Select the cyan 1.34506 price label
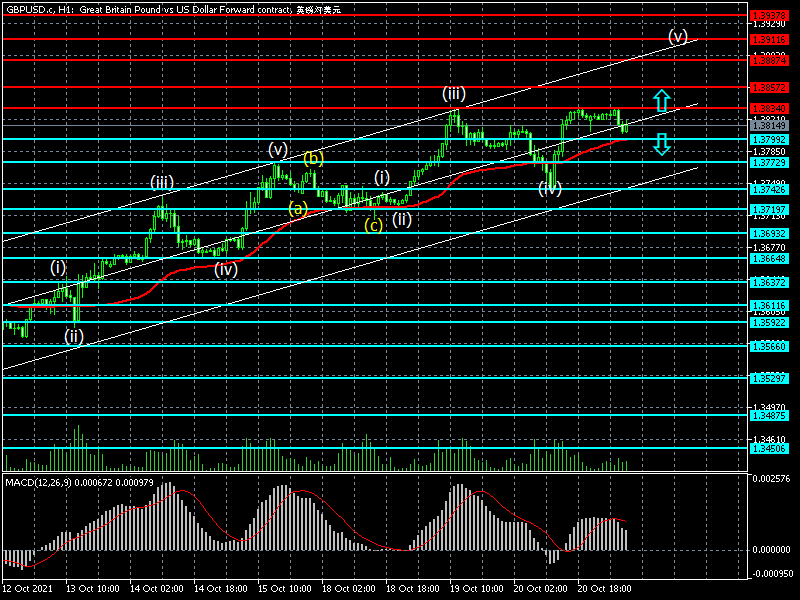Screen dimensions: 800x600 point(769,448)
